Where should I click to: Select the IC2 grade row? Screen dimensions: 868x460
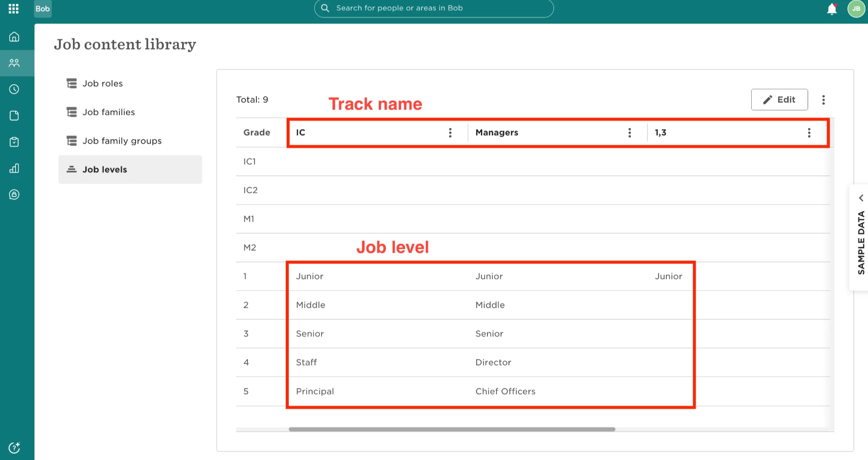[533, 190]
